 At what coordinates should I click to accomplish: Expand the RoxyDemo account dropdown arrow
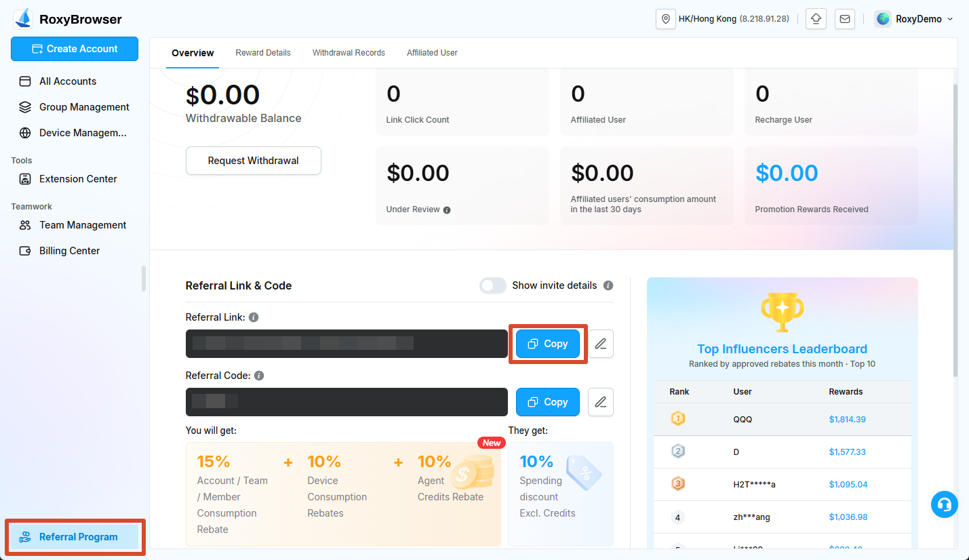(x=949, y=19)
